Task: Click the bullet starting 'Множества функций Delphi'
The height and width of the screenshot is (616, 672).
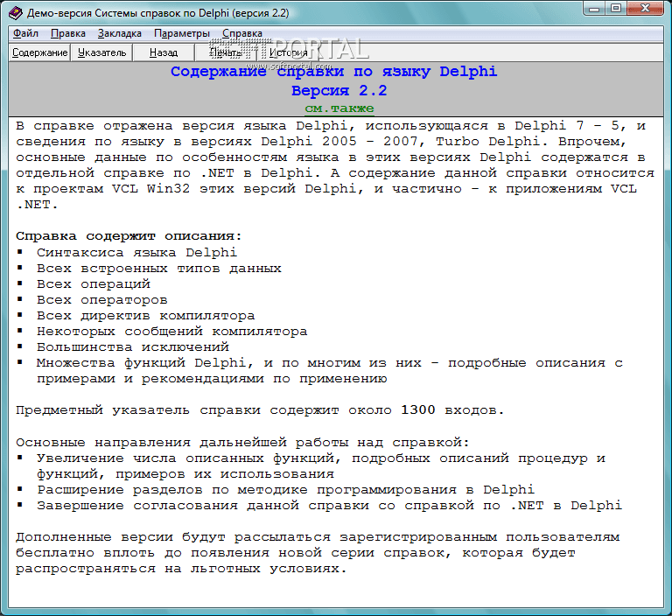Action: click(329, 371)
